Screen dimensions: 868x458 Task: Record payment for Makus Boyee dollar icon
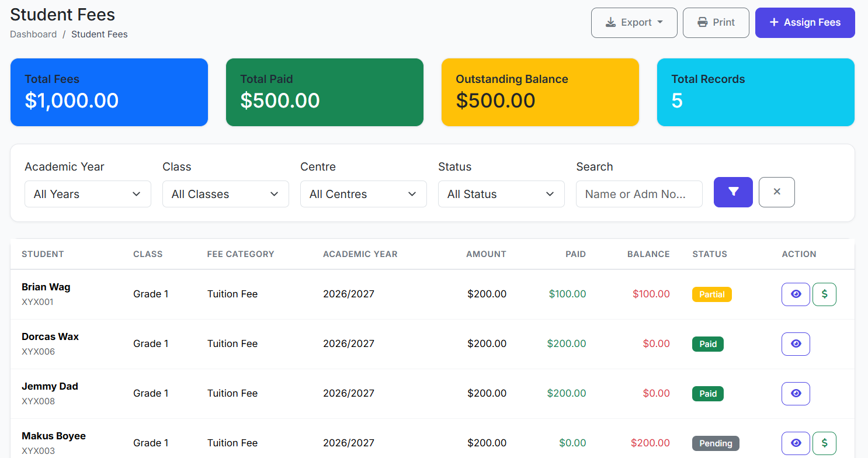[x=824, y=443]
